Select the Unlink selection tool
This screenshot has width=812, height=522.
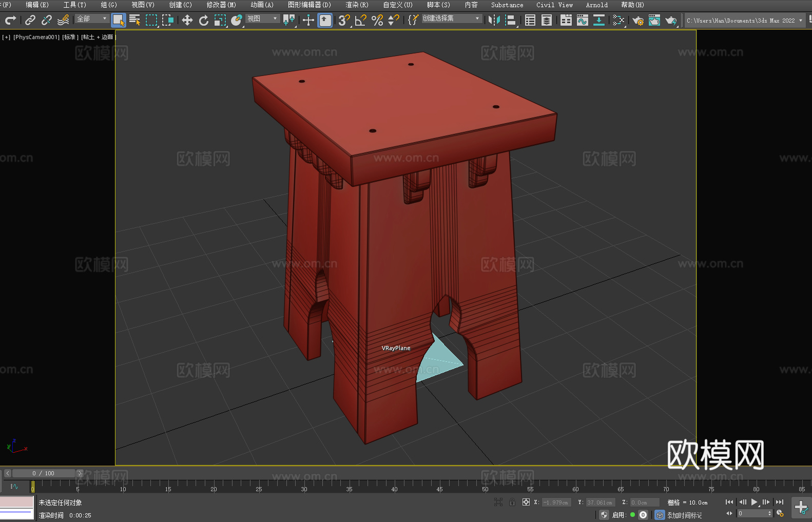pos(47,20)
